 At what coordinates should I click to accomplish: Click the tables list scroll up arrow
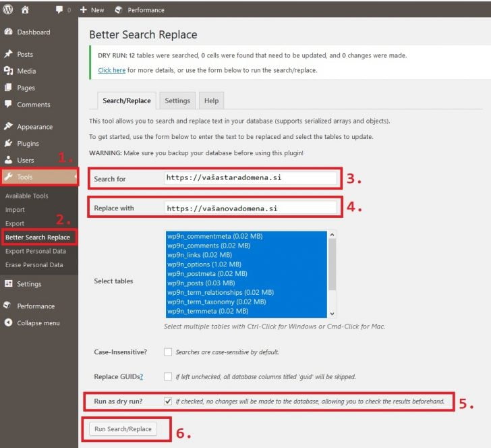333,234
